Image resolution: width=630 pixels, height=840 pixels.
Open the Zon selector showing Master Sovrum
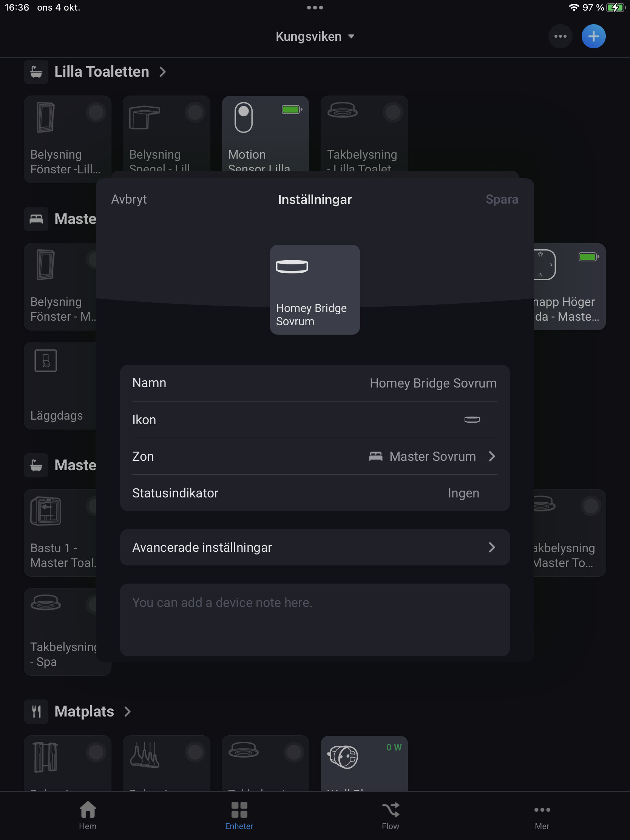315,456
